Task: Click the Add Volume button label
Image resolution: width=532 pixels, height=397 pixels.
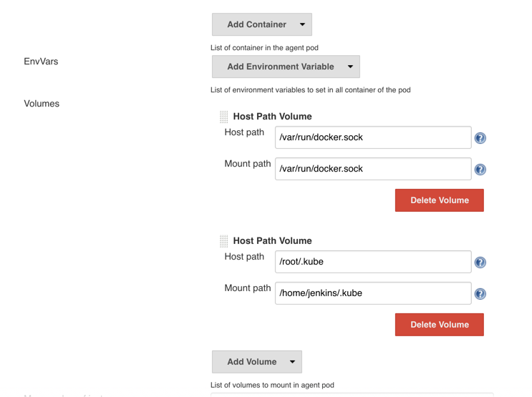Action: tap(251, 362)
